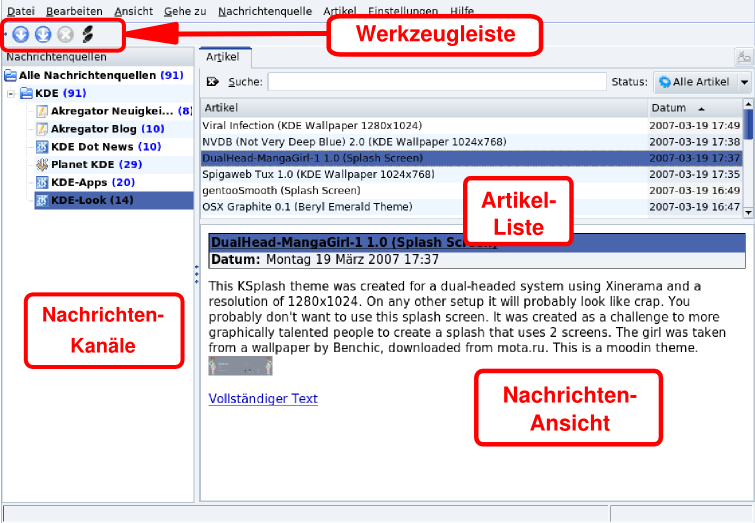Click the splash screen preview thumbnail
This screenshot has height=523, width=755.
(x=240, y=366)
